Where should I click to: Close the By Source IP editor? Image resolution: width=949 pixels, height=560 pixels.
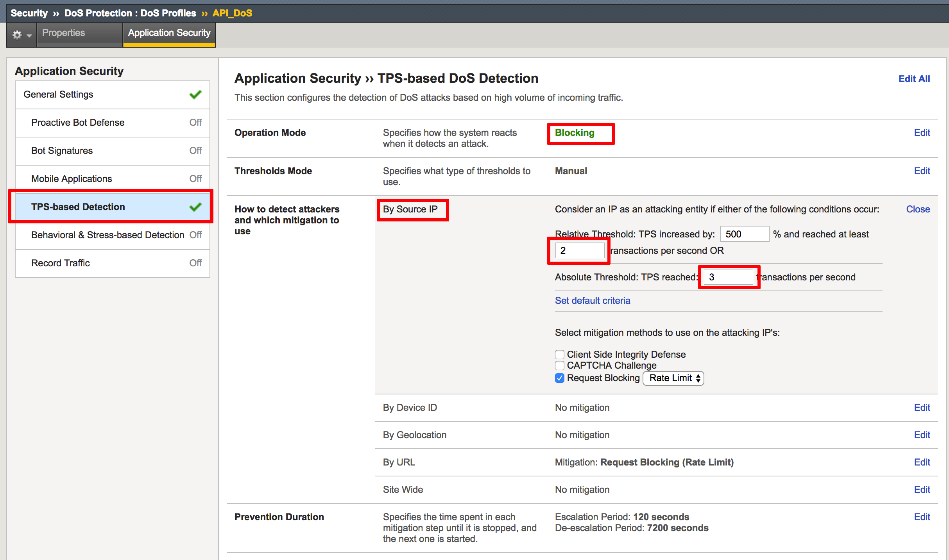(x=918, y=209)
